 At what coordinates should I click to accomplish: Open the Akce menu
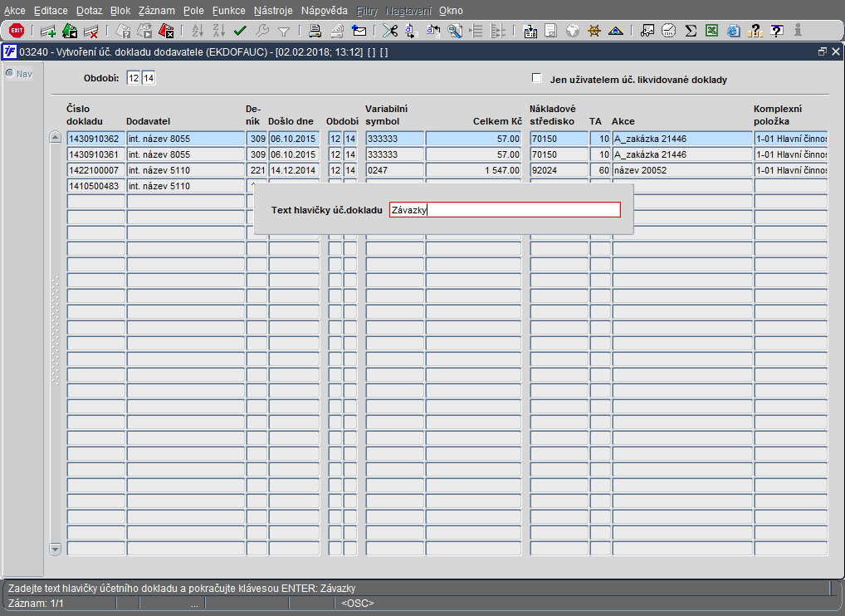[x=15, y=11]
